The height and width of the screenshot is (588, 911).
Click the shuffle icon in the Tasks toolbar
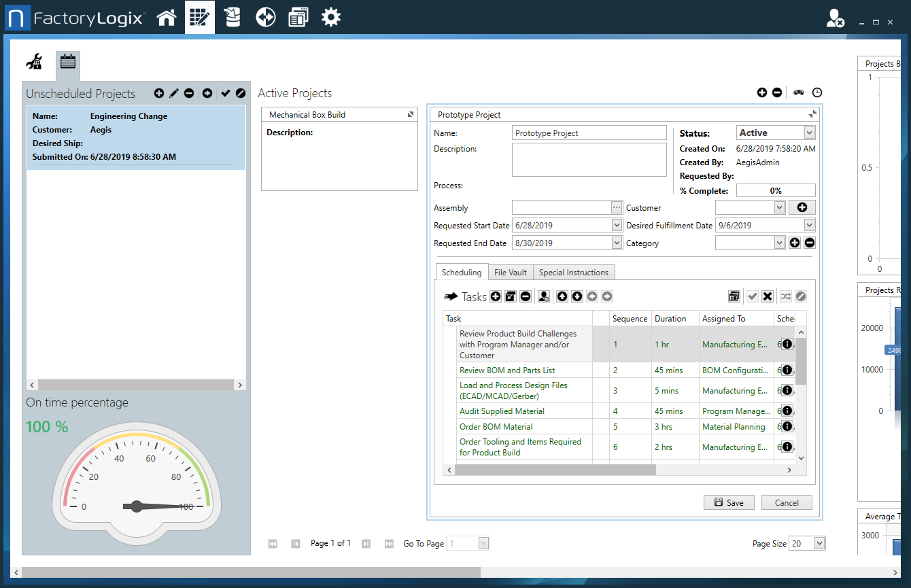pos(785,296)
